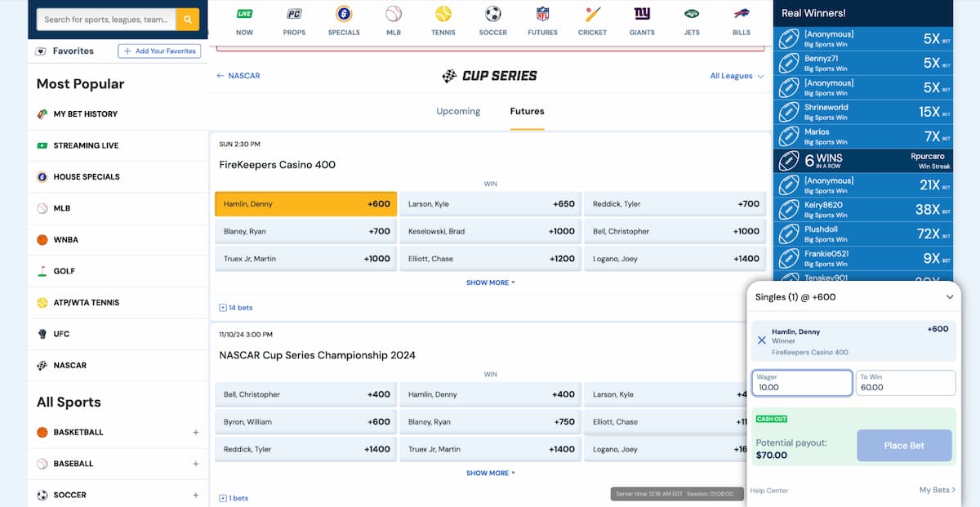Expand SHOW MORE under Cup Series Championship
Image resolution: width=980 pixels, height=507 pixels.
point(490,473)
